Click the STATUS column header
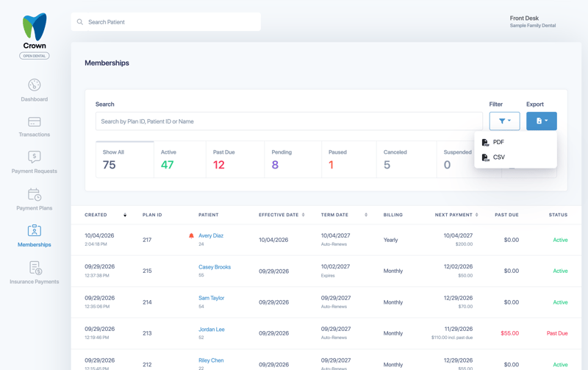588x370 pixels. tap(558, 215)
